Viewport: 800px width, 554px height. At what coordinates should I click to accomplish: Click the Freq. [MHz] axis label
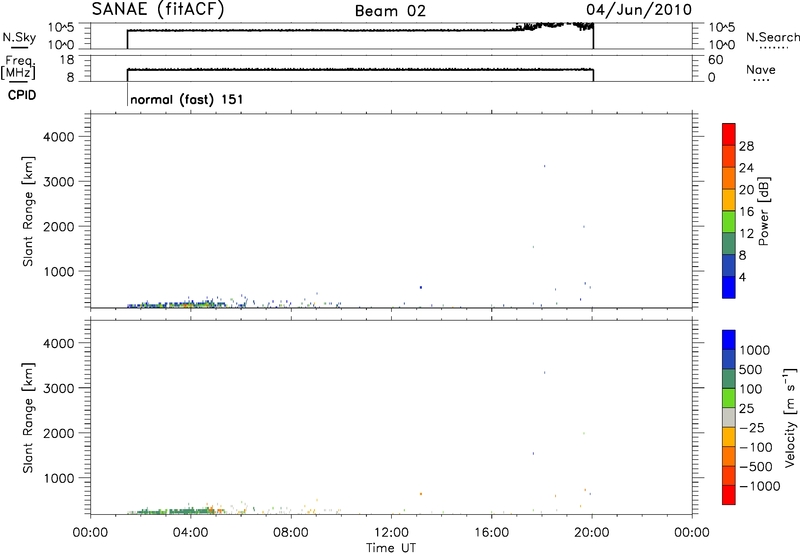click(x=18, y=67)
